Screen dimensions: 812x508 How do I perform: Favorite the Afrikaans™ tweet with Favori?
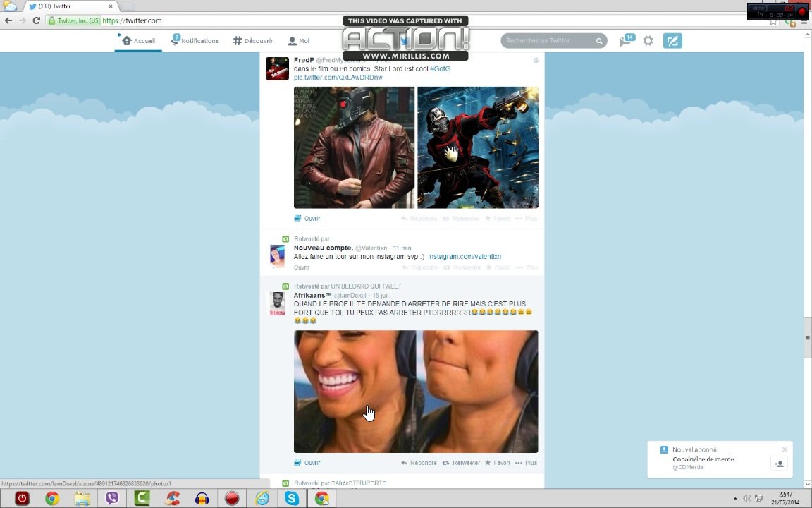(497, 463)
